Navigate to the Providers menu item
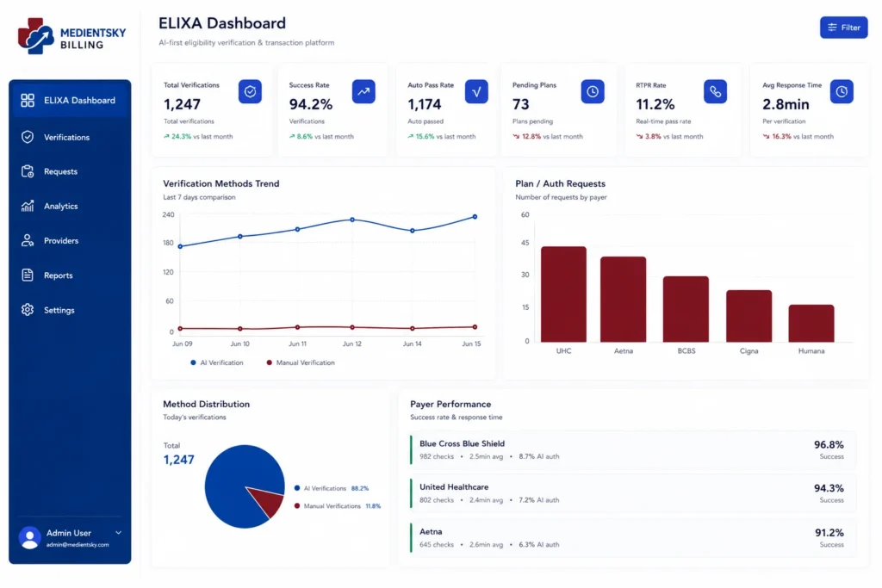 pyautogui.click(x=70, y=240)
